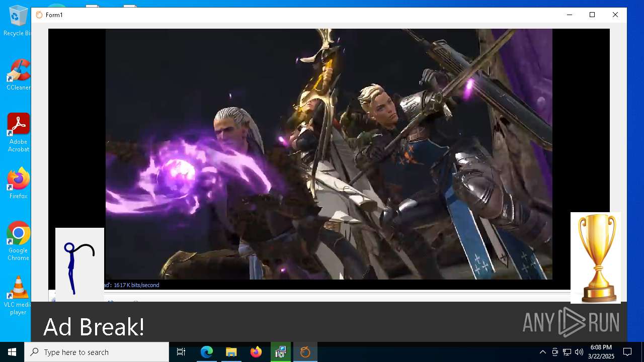
Task: Launch Microsoft Edge from the taskbar
Action: pos(207,352)
